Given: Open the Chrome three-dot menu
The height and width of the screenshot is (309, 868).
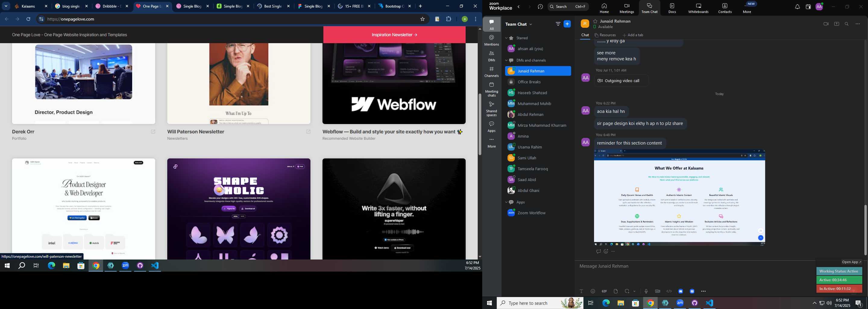Looking at the screenshot, I should 476,19.
